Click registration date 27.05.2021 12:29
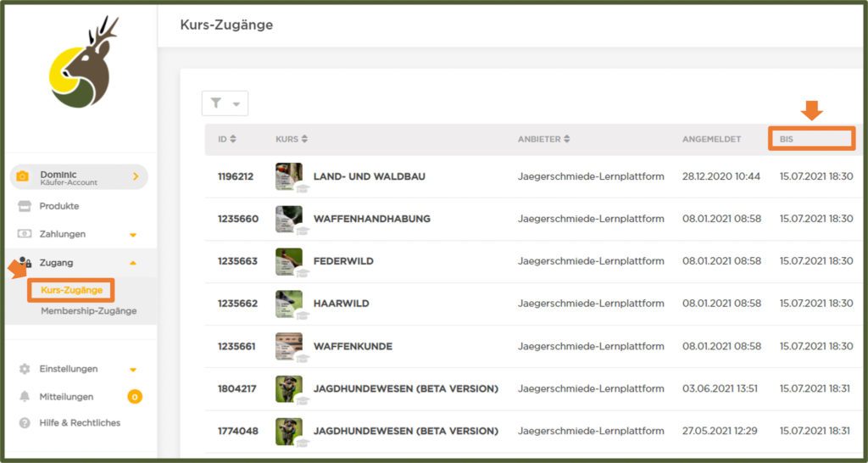 click(x=720, y=431)
